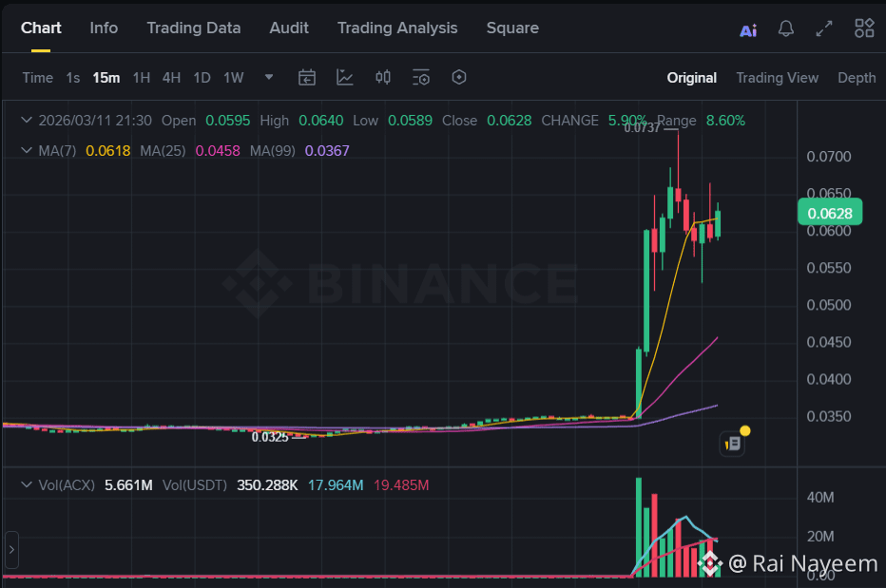Click the high marker 0.0737
This screenshot has height=588, width=886.
tap(642, 129)
